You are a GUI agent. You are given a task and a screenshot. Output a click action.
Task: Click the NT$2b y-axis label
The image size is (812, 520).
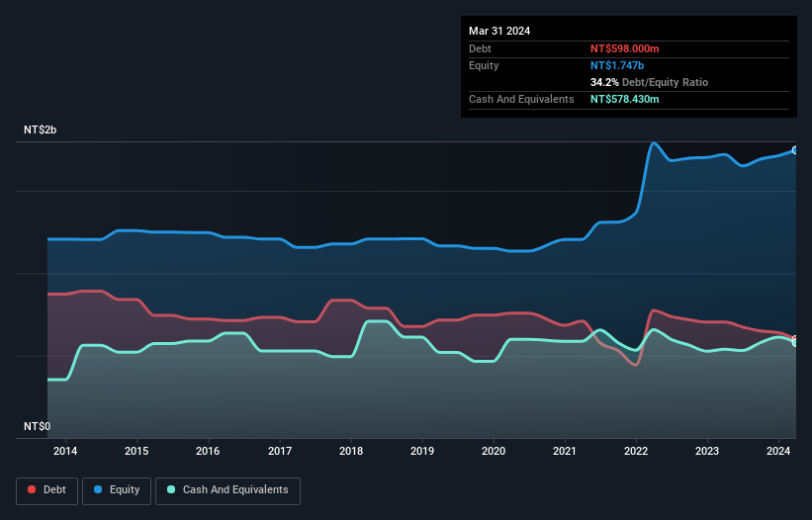coord(40,130)
